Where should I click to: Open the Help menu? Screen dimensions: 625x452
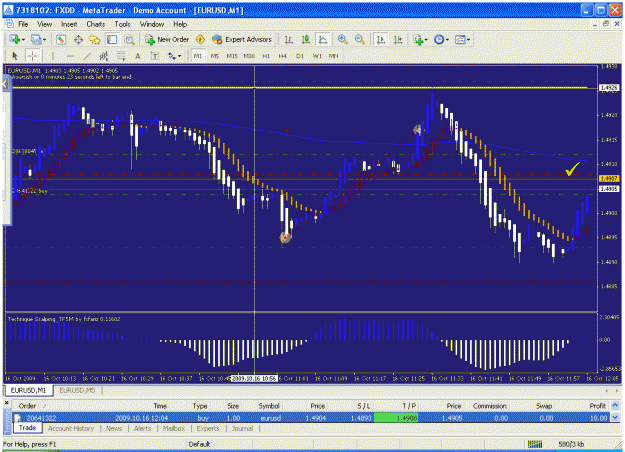coord(180,24)
